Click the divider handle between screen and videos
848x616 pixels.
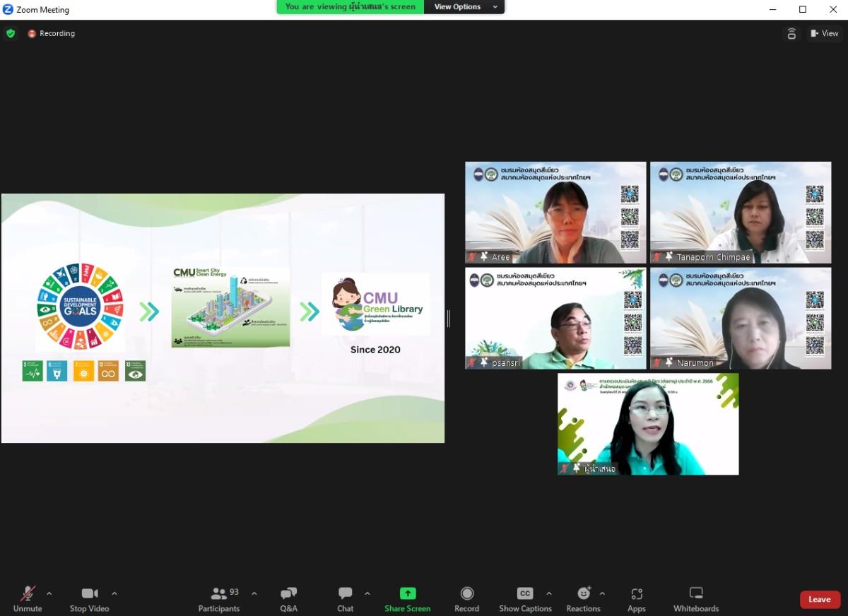[x=448, y=319]
